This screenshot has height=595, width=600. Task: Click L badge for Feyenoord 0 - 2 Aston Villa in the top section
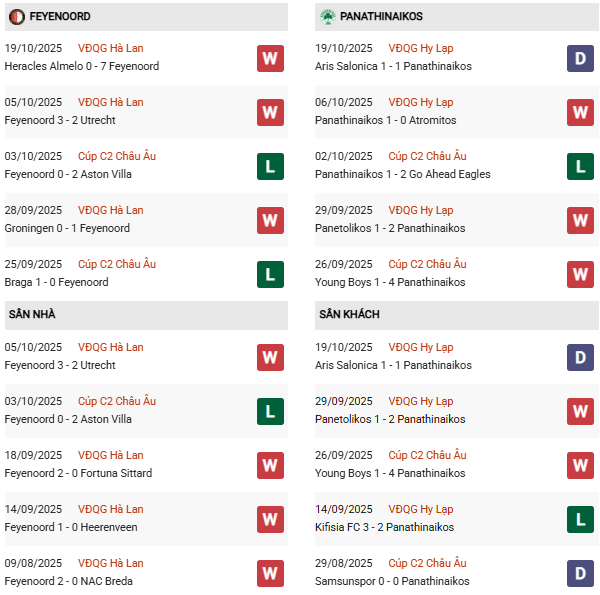270,166
